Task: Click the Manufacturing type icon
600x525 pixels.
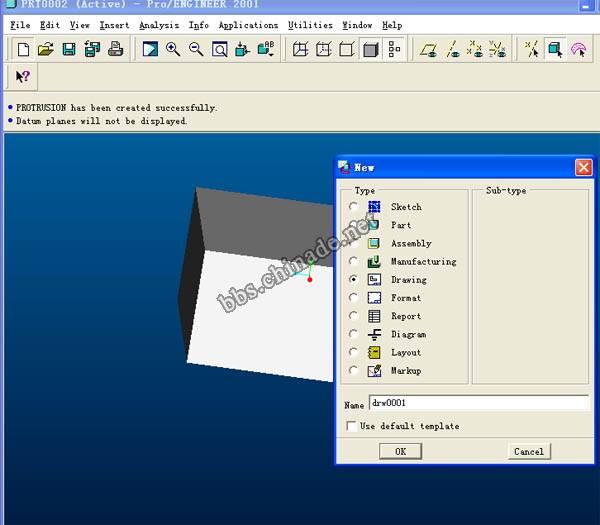Action: 374,261
